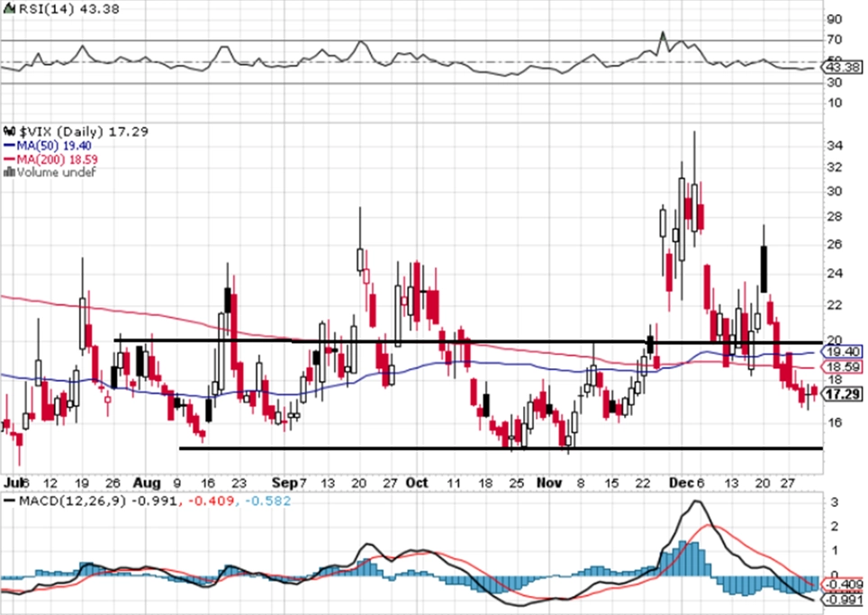Click the RSI(14) indicator icon

pyautogui.click(x=9, y=9)
